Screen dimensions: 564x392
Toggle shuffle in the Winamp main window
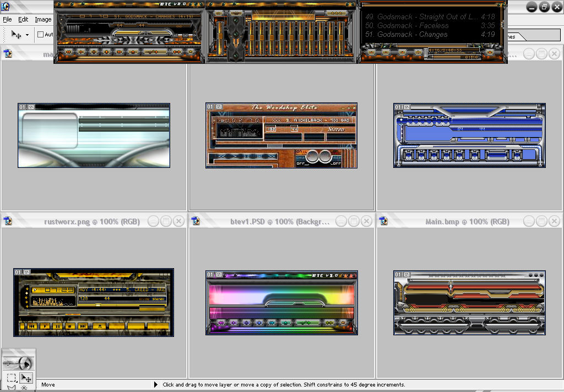coord(155,52)
